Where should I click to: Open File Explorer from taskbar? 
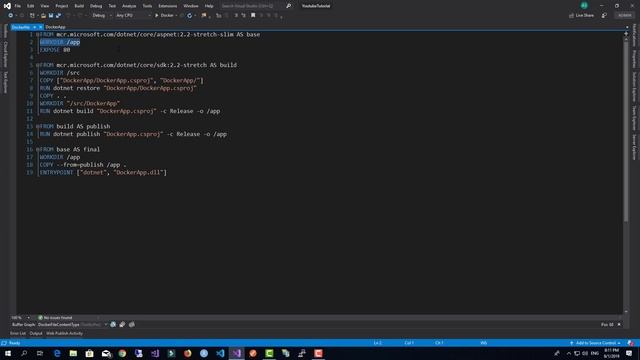[x=73, y=353]
